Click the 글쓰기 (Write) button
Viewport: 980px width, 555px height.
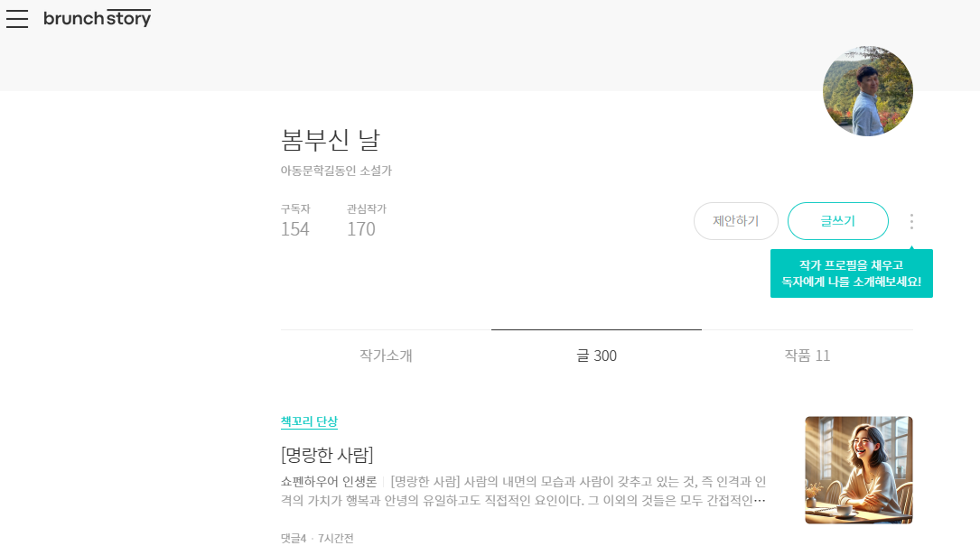tap(836, 221)
